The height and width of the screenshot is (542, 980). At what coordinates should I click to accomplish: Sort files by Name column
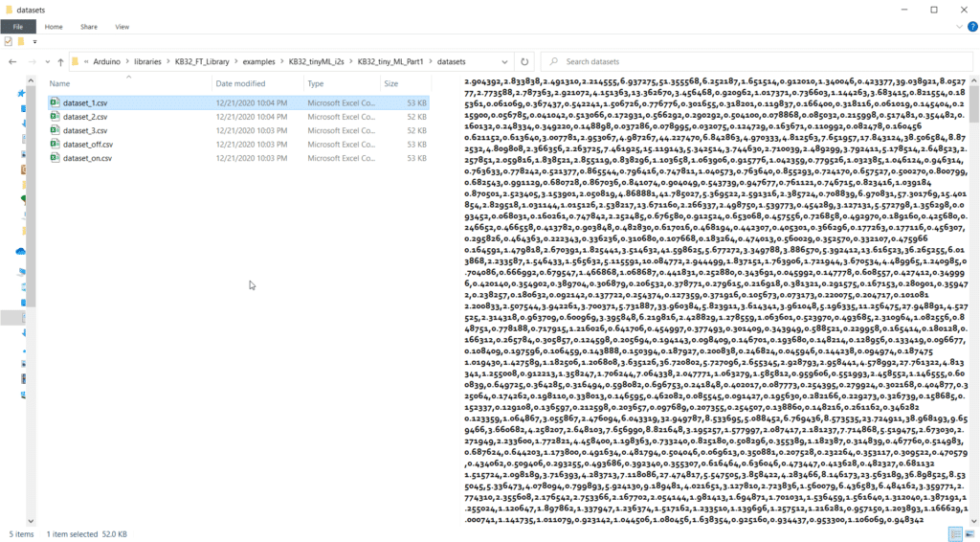tap(129, 83)
